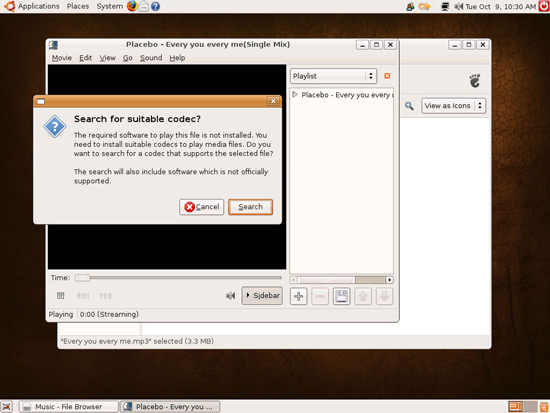
Task: Select the second workspace in workspace switcher
Action: pyautogui.click(x=530, y=407)
